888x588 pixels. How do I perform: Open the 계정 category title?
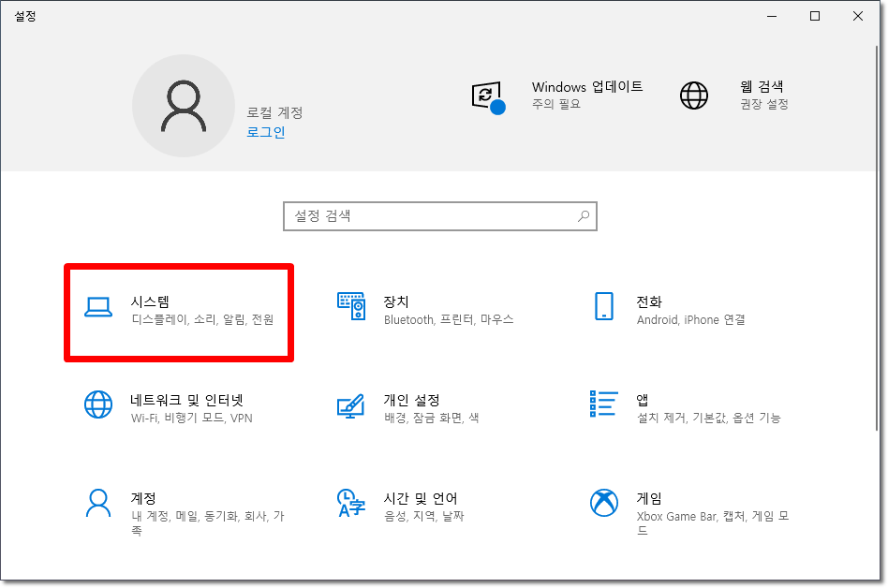point(143,498)
